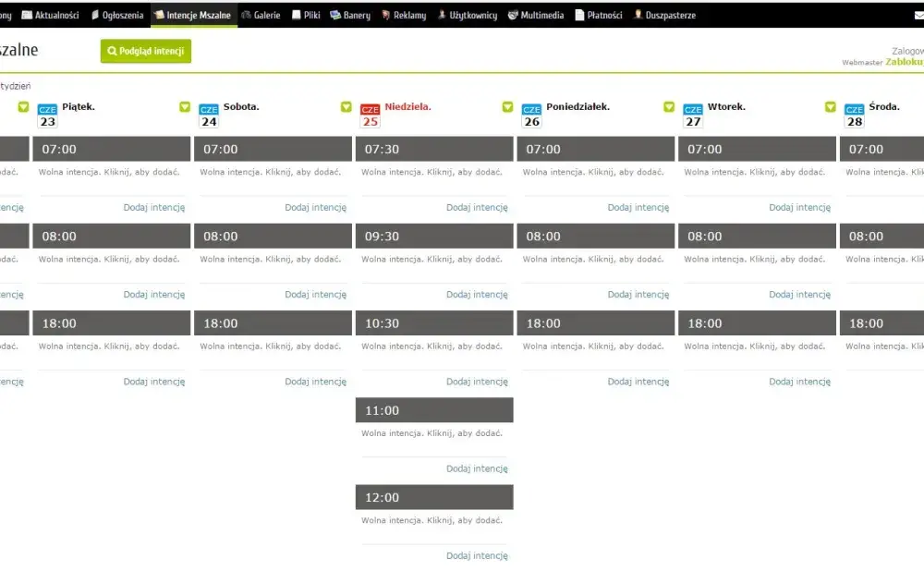Click the free intention text under Piątek 07:00

click(x=109, y=172)
